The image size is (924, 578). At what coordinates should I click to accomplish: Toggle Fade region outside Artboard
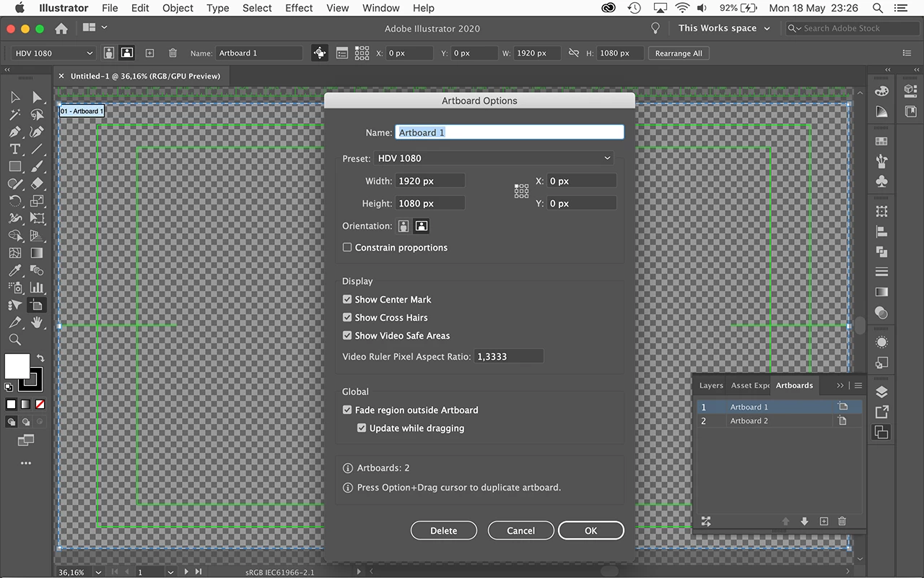coord(347,410)
